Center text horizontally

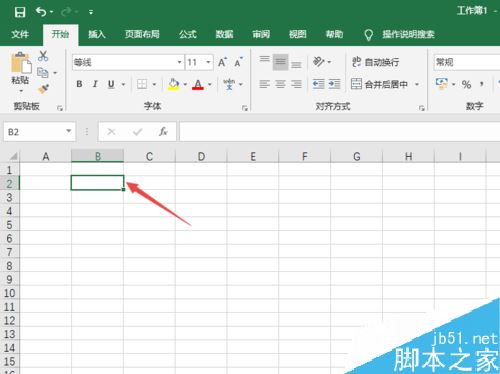[280, 84]
